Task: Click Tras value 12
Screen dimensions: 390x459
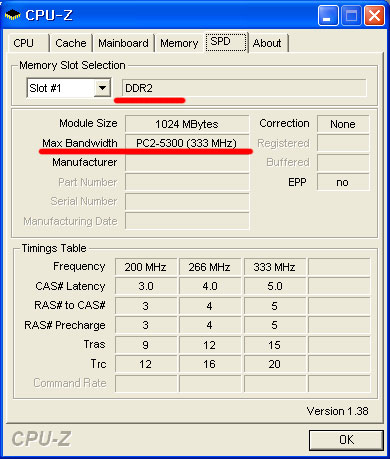Action: 210,345
